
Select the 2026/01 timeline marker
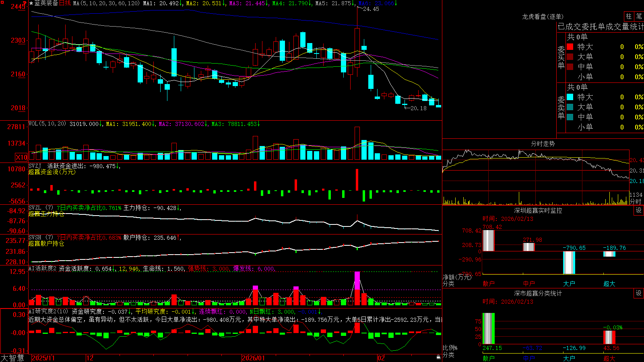pos(253,358)
